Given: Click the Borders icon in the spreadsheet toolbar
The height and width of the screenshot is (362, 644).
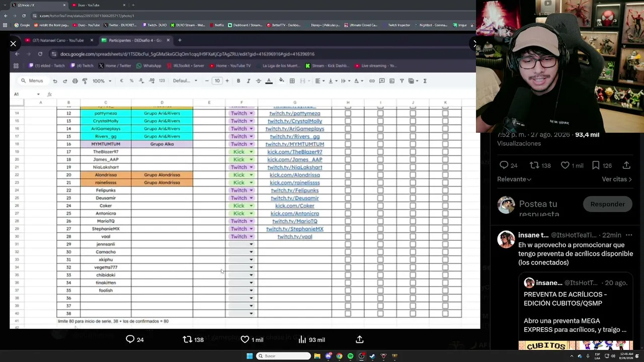Looking at the screenshot, I should 292,80.
